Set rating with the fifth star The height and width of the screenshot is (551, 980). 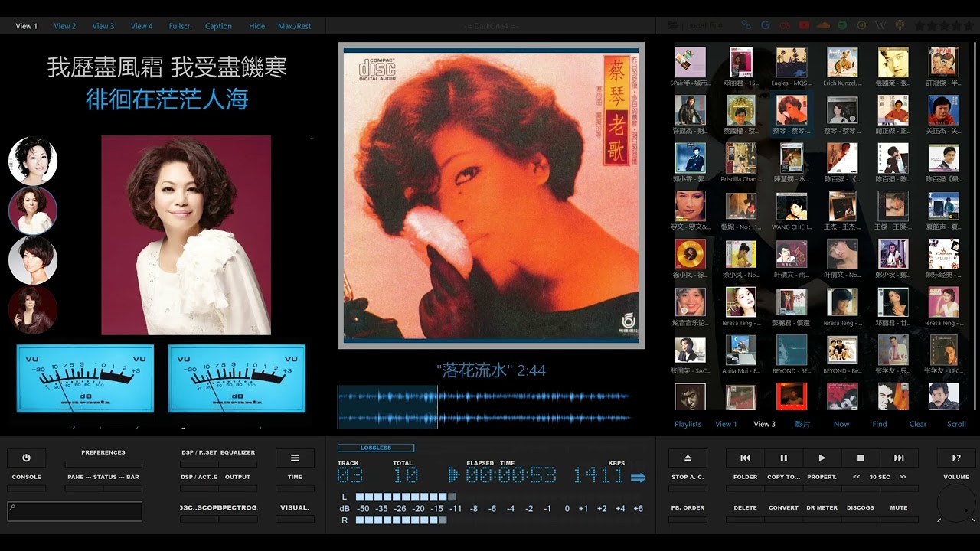click(968, 25)
